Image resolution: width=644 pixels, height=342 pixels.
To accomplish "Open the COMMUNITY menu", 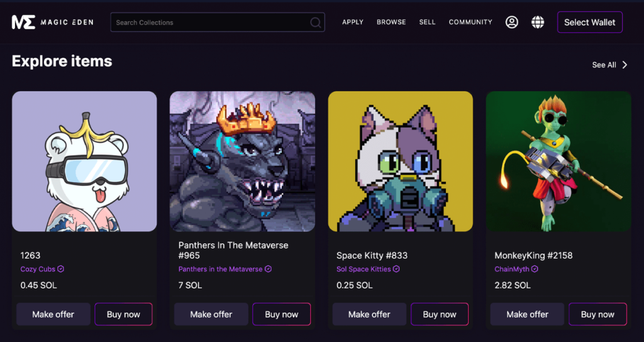I will click(x=470, y=22).
